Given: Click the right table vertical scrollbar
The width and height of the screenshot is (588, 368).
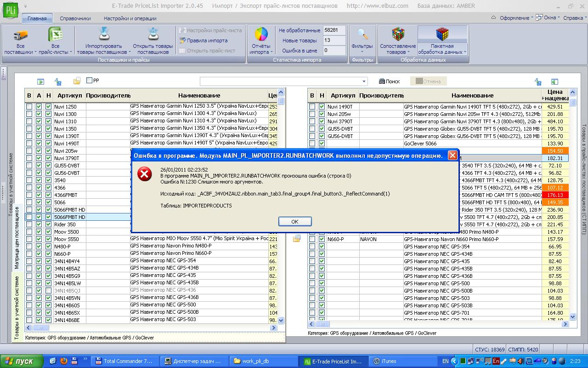Looking at the screenshot, I should (x=572, y=204).
